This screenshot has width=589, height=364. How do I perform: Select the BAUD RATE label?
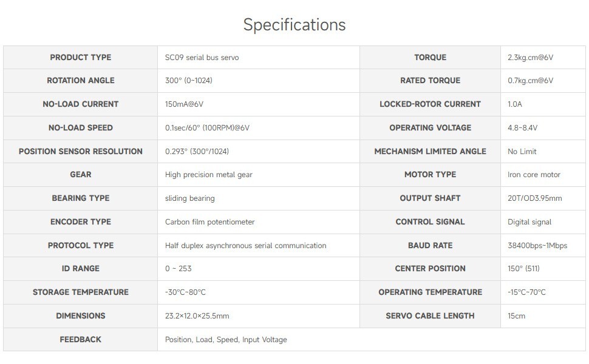[x=430, y=246]
